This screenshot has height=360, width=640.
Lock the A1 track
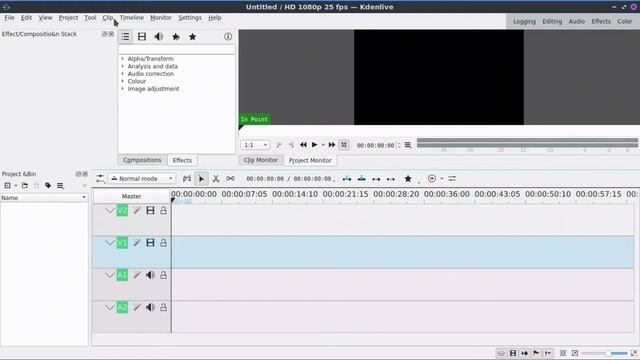(163, 275)
